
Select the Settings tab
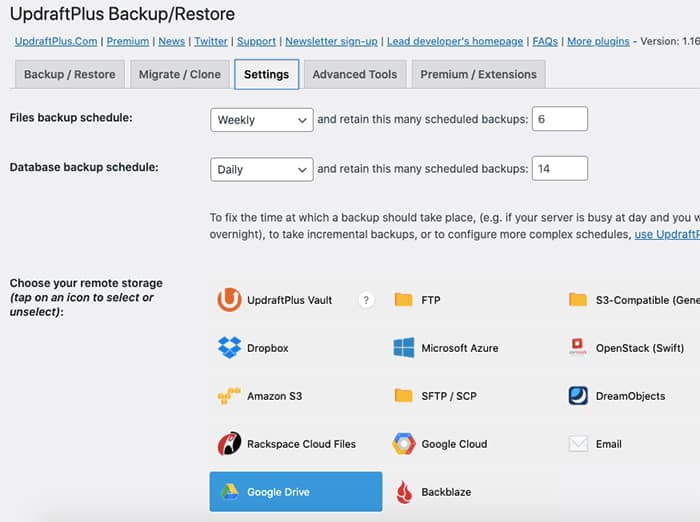point(267,74)
